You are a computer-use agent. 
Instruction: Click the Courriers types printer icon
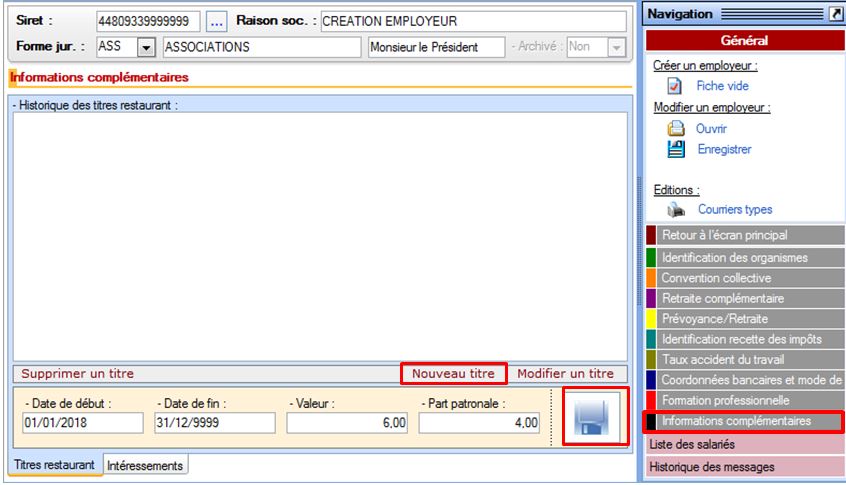[676, 209]
